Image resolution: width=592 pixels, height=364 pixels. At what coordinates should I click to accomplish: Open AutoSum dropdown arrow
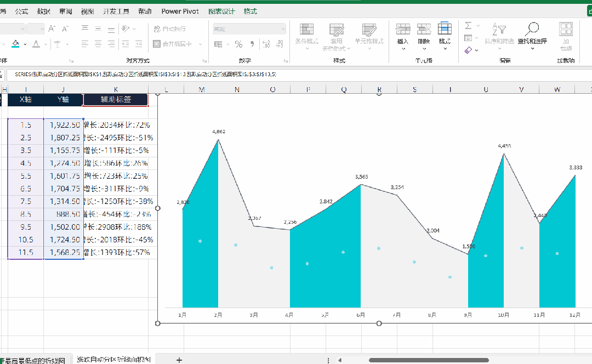478,26
